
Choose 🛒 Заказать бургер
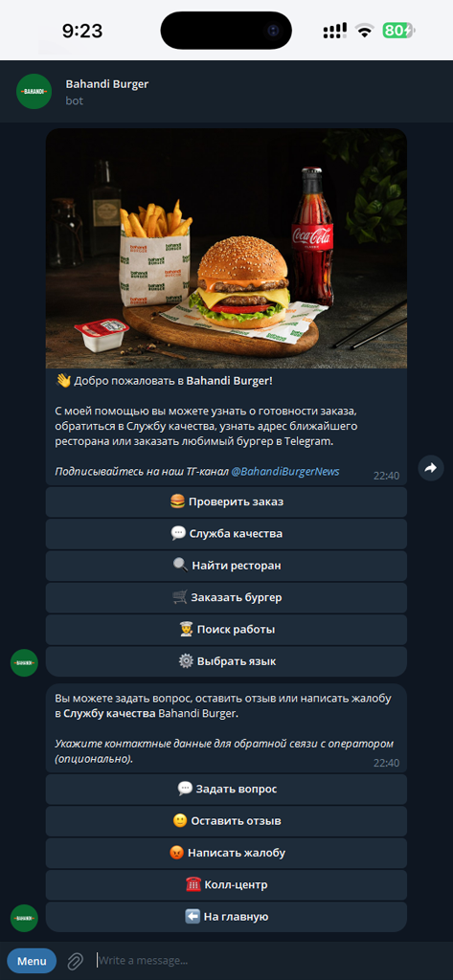point(226,597)
